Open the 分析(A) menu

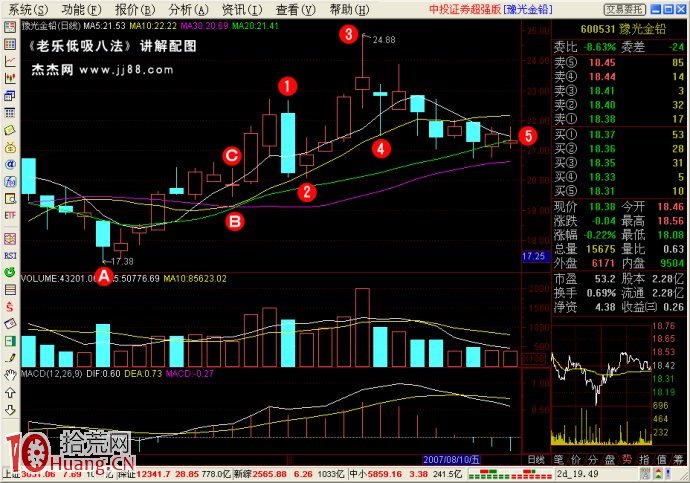(188, 9)
